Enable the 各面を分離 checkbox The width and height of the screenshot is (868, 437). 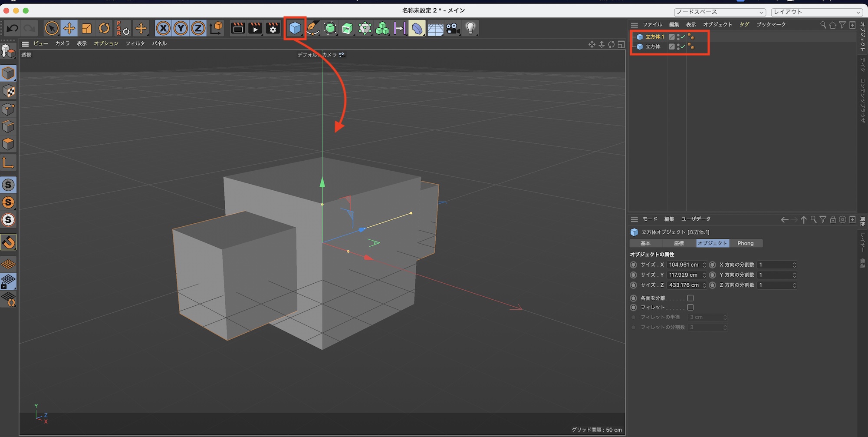tap(690, 298)
